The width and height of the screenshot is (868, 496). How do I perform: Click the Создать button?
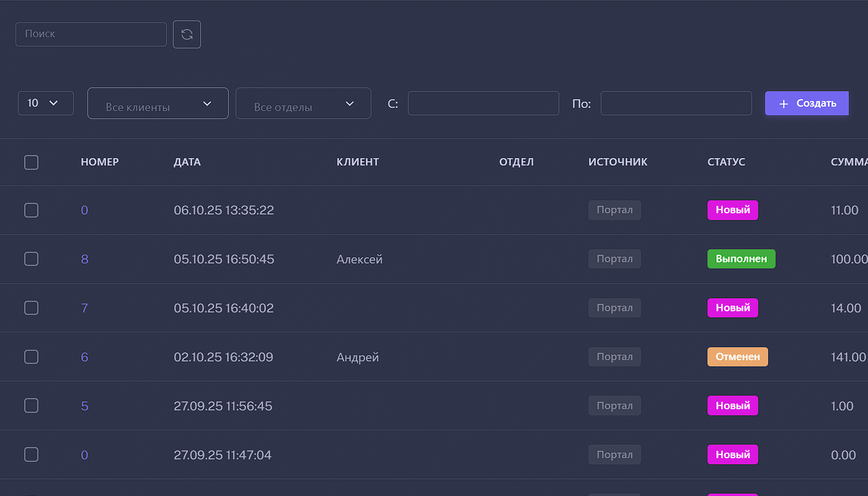pos(807,104)
